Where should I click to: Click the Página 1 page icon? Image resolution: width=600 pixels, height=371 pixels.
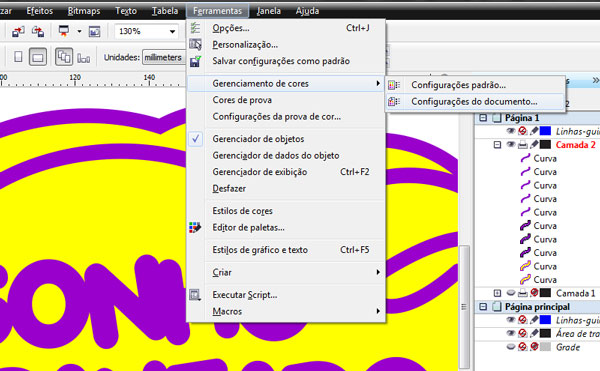click(x=497, y=118)
